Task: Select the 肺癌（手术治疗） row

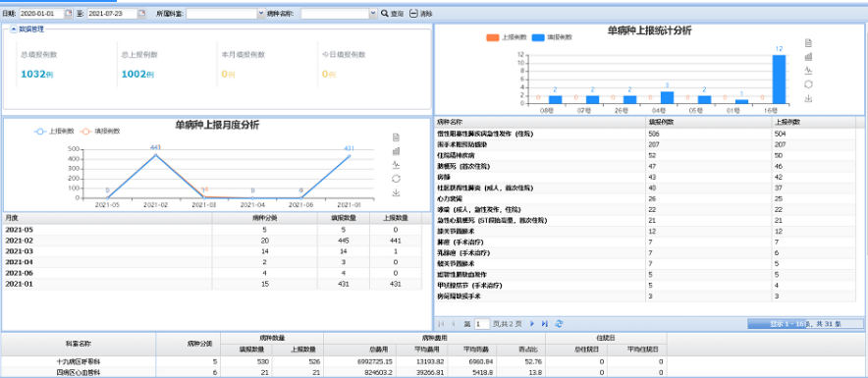Action: pos(645,243)
